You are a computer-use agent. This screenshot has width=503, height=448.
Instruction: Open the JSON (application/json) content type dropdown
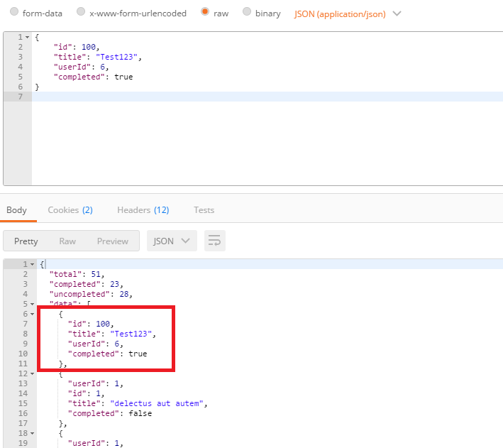pos(348,13)
